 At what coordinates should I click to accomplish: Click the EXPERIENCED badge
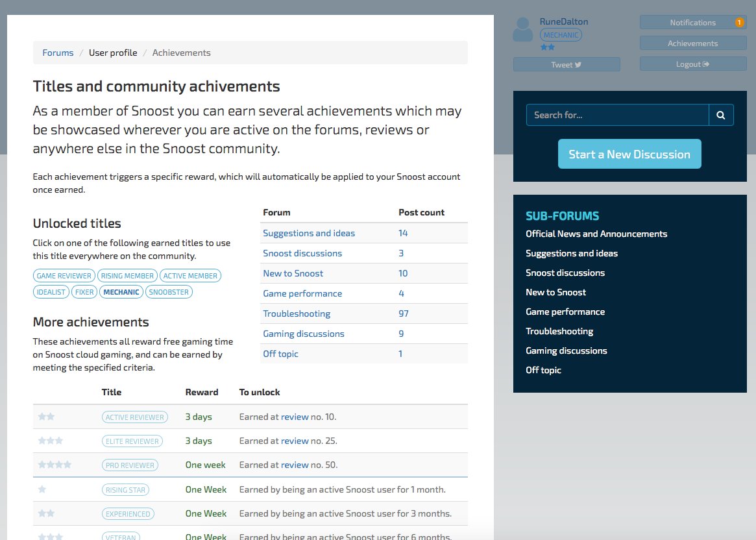[128, 514]
